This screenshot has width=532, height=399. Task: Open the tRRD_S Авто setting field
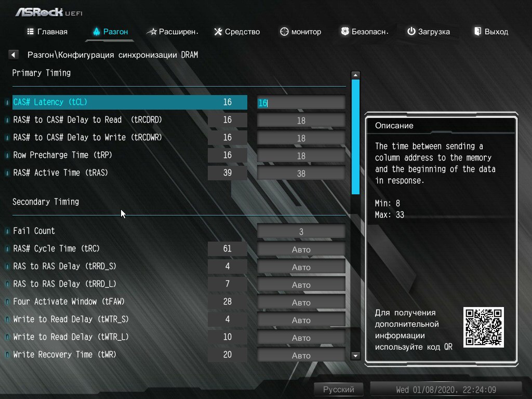[301, 267]
